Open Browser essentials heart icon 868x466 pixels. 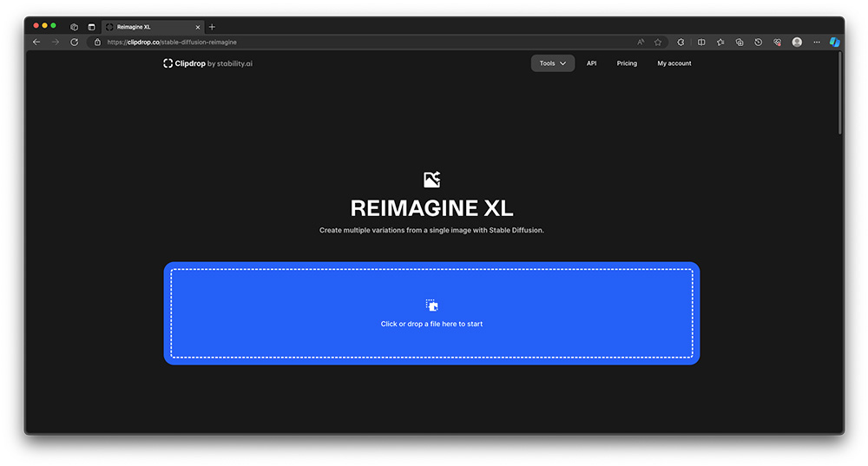pos(777,42)
